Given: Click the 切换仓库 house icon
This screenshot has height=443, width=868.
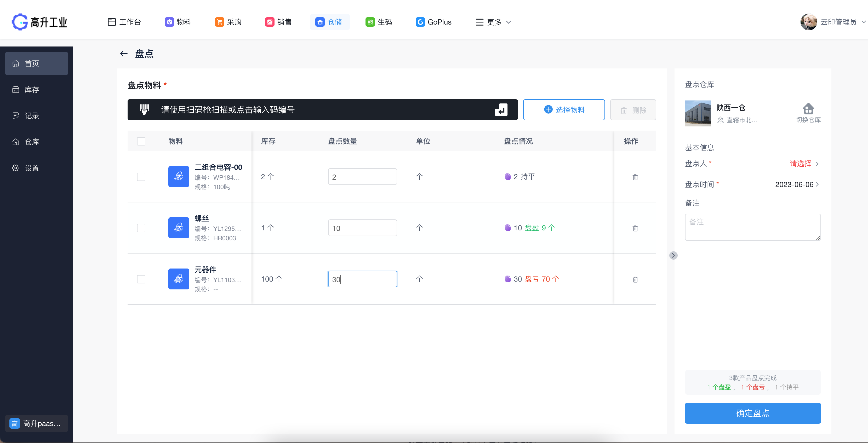Looking at the screenshot, I should pyautogui.click(x=808, y=109).
